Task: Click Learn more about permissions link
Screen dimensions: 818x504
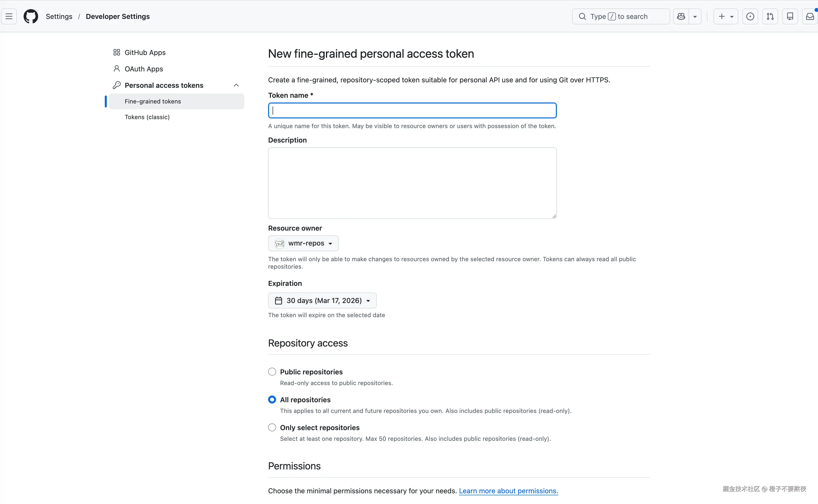Action: point(508,491)
